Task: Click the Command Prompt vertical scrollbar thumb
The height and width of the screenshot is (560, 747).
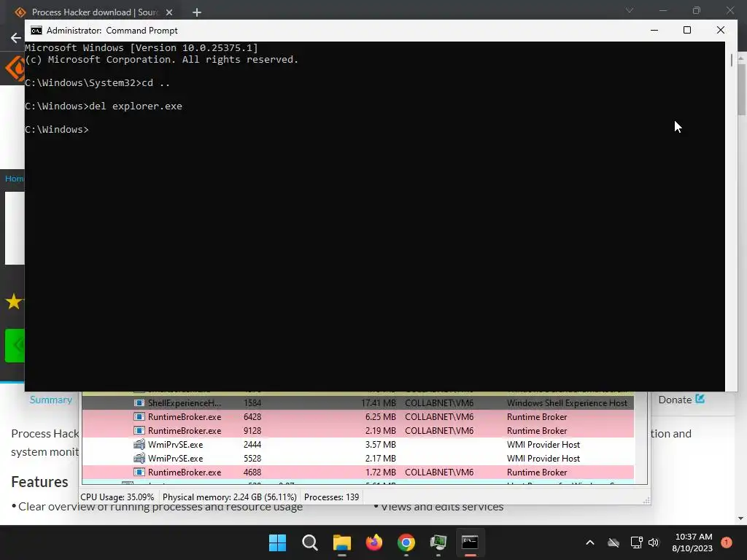Action: click(731, 61)
